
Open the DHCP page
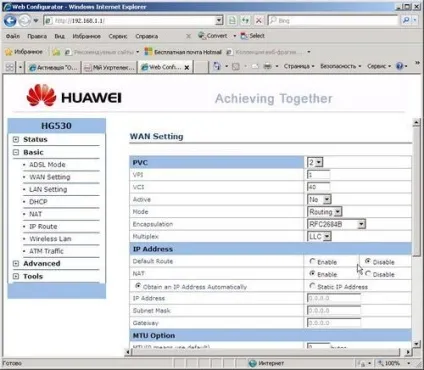(x=38, y=202)
